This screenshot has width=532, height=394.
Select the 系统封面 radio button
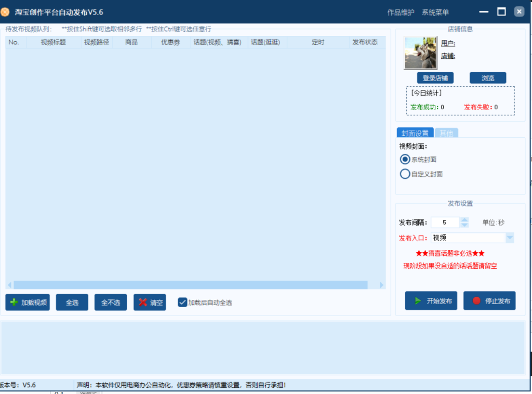(x=405, y=159)
